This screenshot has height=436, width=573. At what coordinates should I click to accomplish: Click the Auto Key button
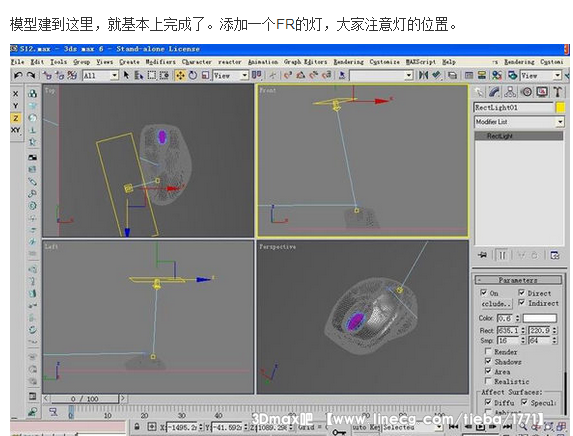coord(366,427)
